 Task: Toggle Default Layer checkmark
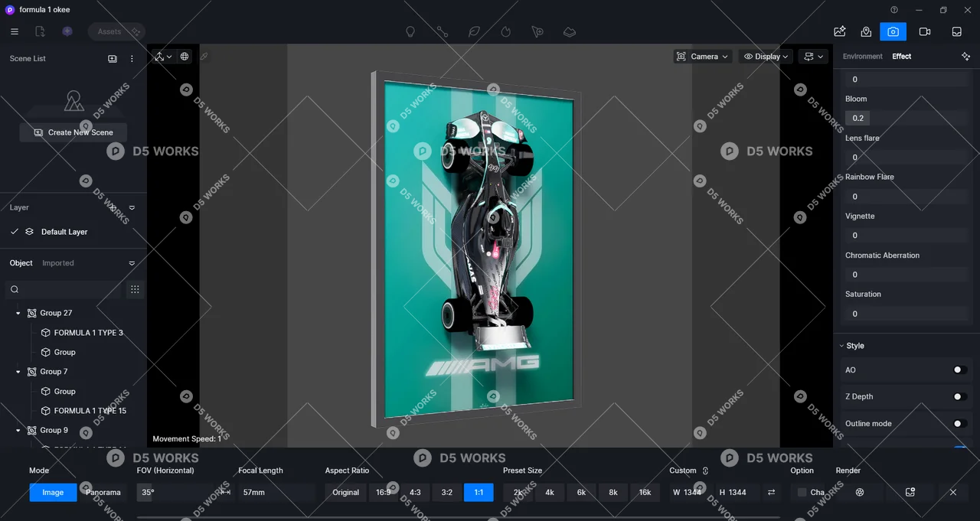pyautogui.click(x=14, y=232)
